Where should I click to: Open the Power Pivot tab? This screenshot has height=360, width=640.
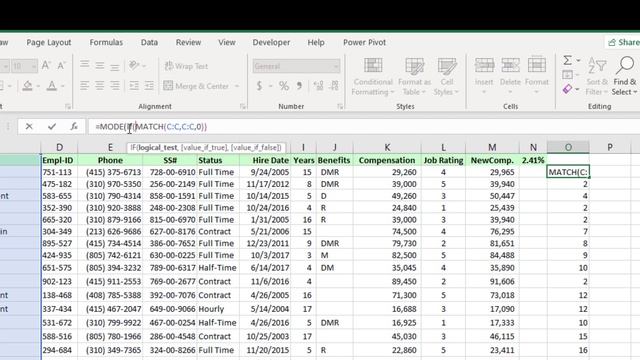pos(364,42)
